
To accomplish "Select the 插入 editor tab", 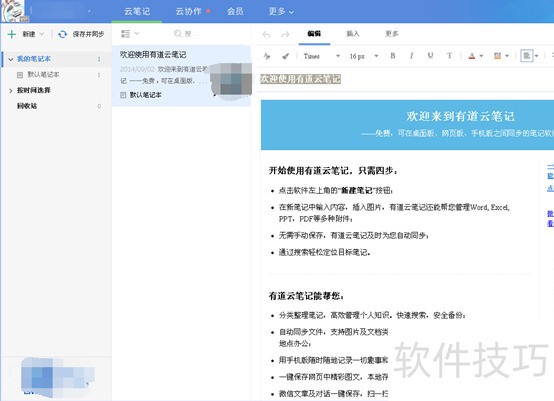I will [x=353, y=34].
